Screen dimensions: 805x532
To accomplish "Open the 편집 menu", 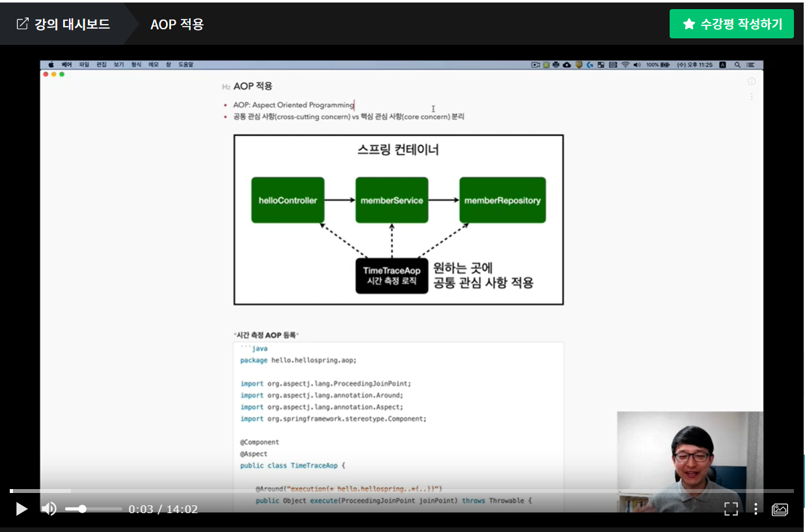I will (102, 65).
